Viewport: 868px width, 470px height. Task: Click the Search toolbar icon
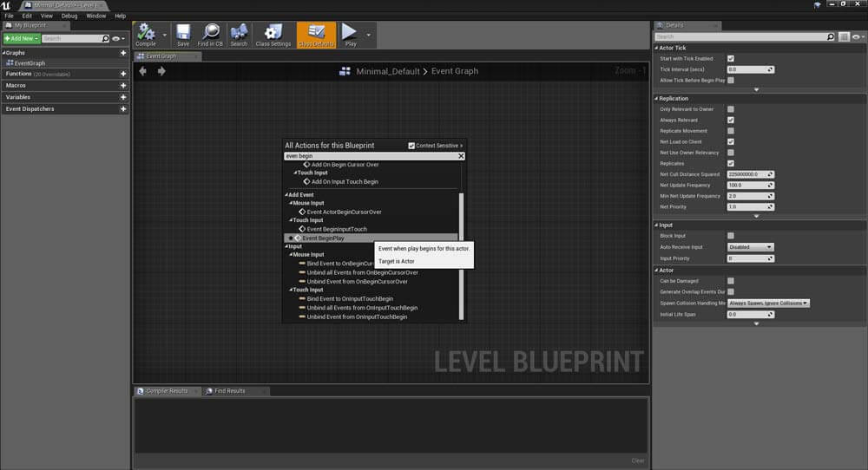coord(240,35)
